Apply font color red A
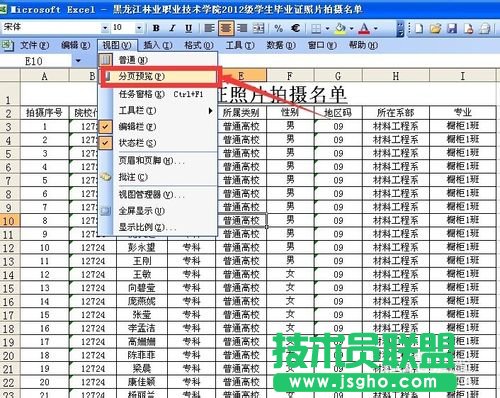Screen dimensions: 500x398 [364, 29]
